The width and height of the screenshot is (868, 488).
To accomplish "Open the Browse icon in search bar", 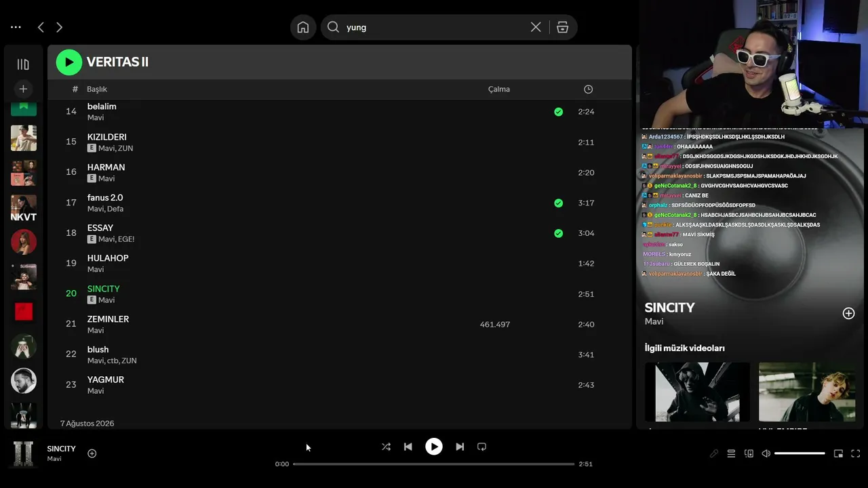I will pos(562,27).
